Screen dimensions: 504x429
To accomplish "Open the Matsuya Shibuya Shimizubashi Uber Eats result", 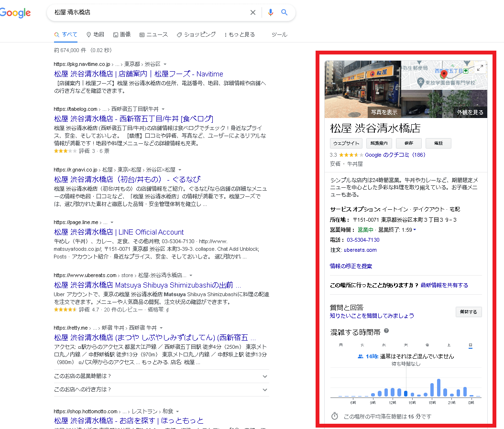I will tap(147, 285).
